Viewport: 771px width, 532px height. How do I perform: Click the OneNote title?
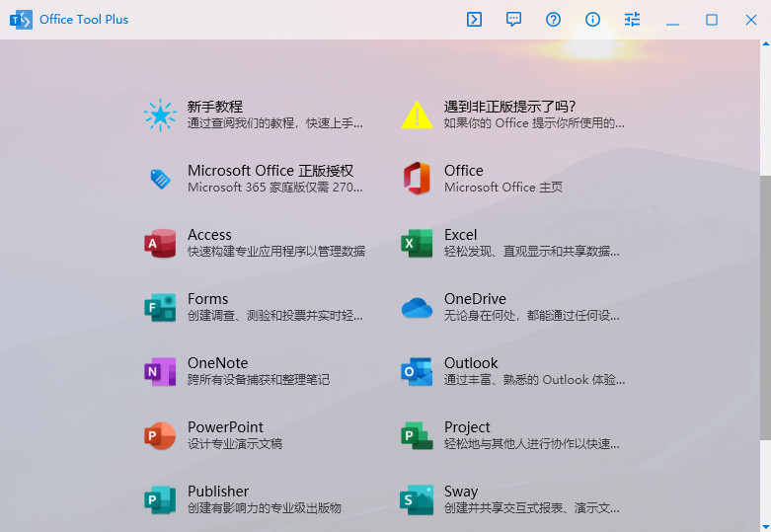coord(218,363)
